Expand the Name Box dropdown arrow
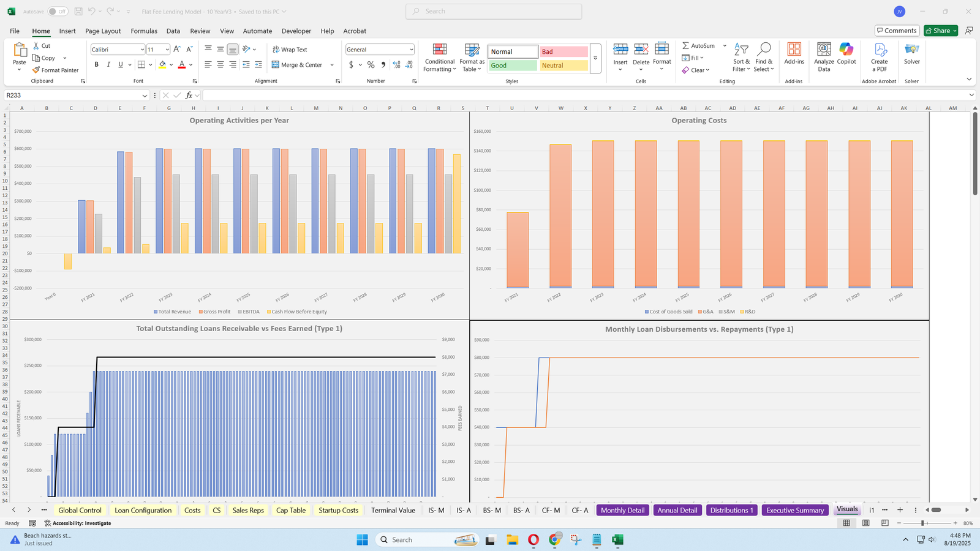Image resolution: width=980 pixels, height=551 pixels. pos(145,96)
